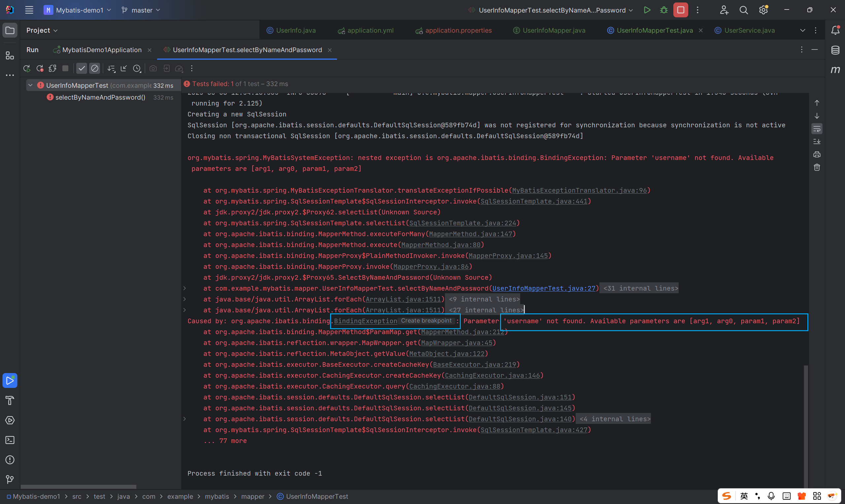845x504 pixels.
Task: Open BaseExecutor.java:219 link
Action: click(474, 364)
